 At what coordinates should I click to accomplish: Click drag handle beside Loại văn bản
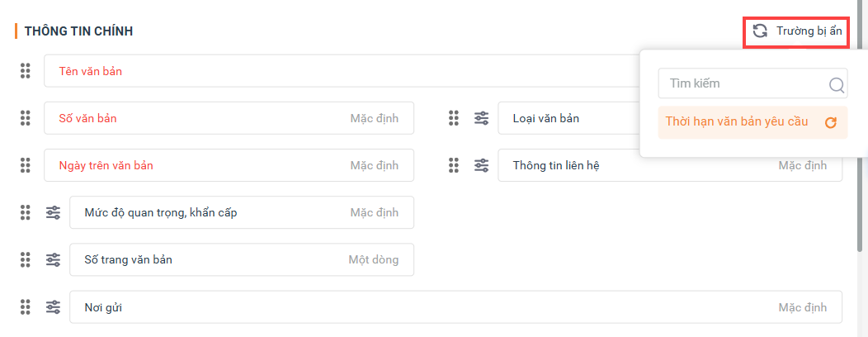coord(453,118)
